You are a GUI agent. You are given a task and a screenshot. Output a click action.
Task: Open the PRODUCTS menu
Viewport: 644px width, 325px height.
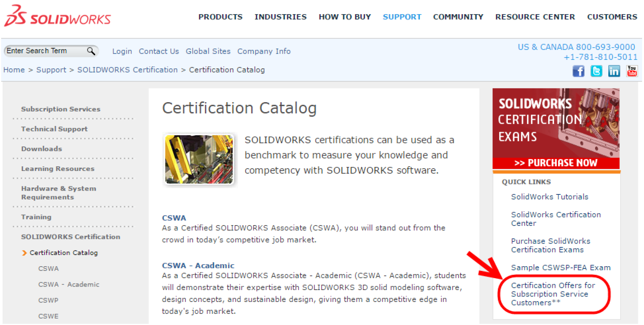pyautogui.click(x=220, y=17)
